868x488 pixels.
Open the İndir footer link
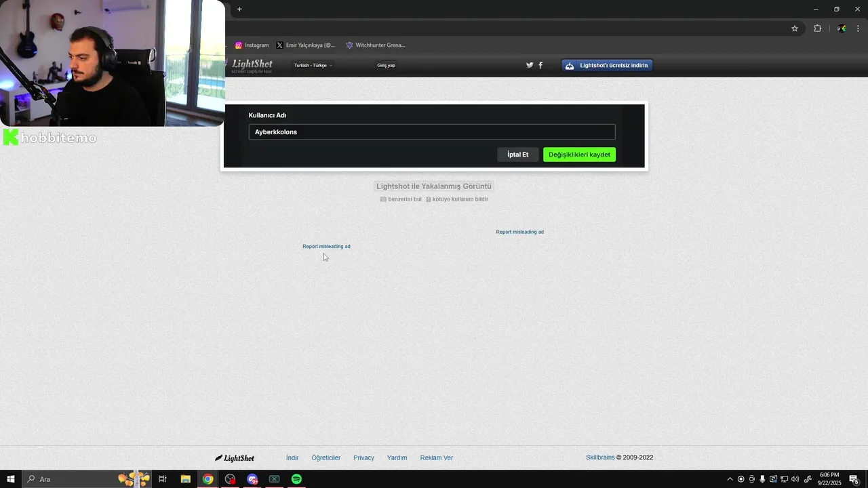click(x=292, y=458)
